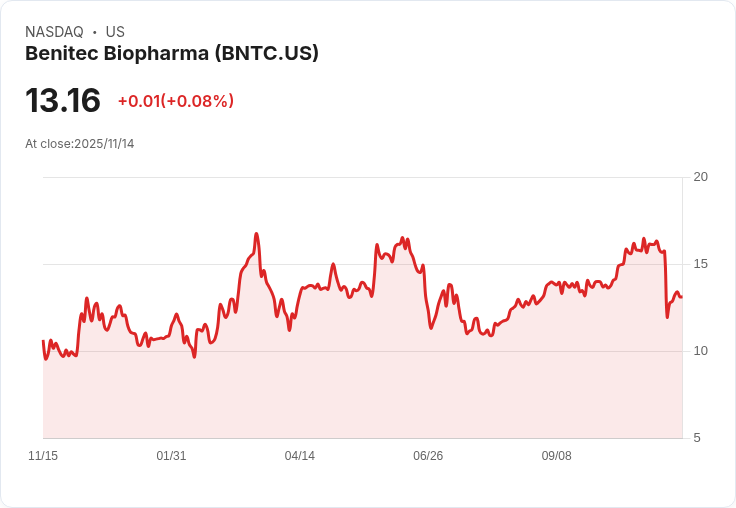Viewport: 736px width, 508px height.
Task: Click the 20 value on the price axis
Action: point(701,177)
